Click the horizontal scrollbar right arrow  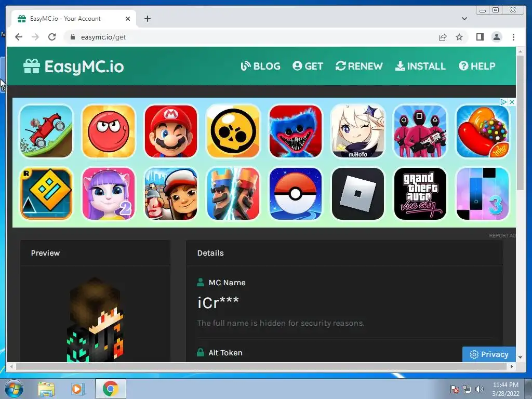(512, 366)
